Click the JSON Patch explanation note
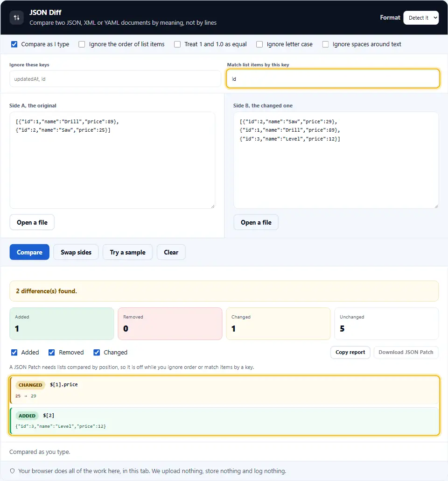Image resolution: width=448 pixels, height=481 pixels. point(132,367)
